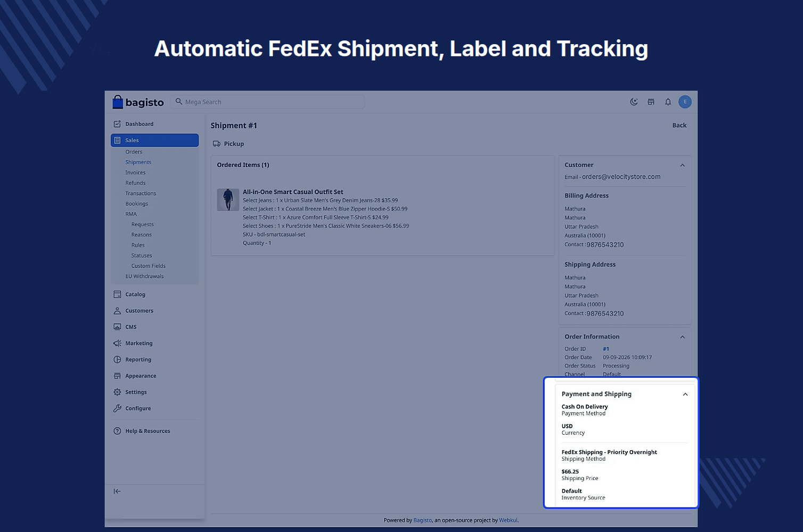Click order date 09-09-2026 10:09:17

pos(627,358)
